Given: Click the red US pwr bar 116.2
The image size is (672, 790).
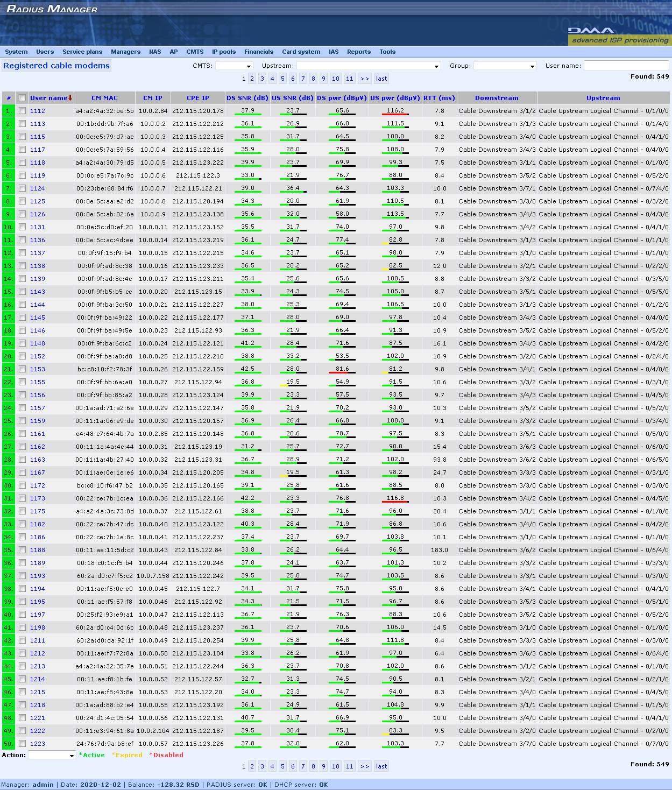Looking at the screenshot, I should (395, 115).
